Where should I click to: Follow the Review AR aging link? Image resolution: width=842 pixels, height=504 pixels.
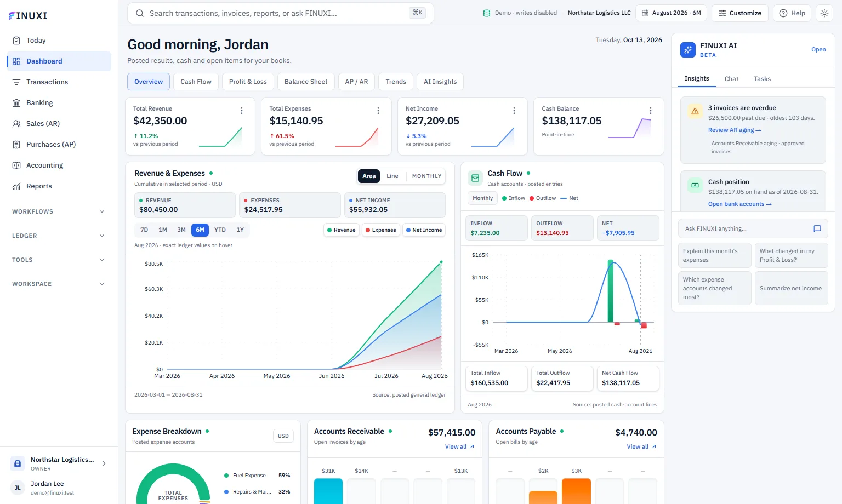(x=735, y=130)
